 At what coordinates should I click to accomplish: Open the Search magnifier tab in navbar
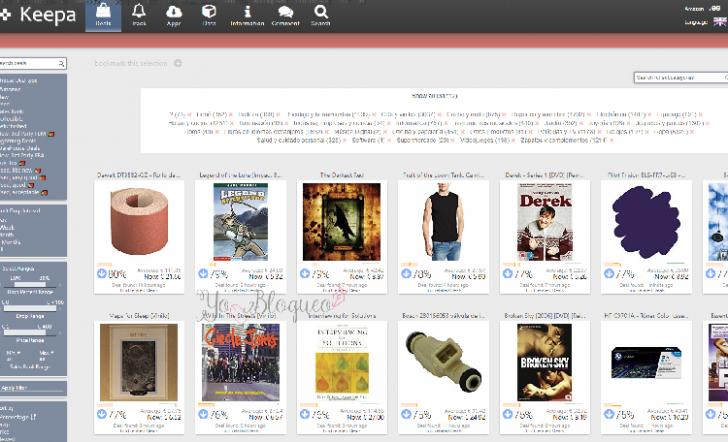320,16
